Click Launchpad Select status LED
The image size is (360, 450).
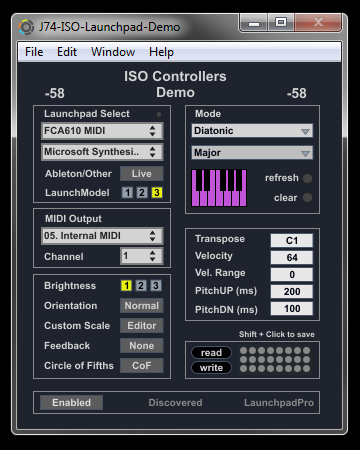(x=159, y=114)
